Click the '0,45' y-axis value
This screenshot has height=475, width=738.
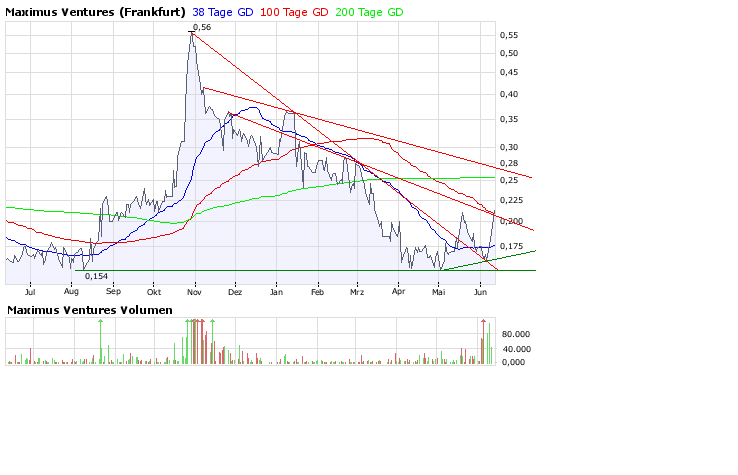click(x=509, y=72)
